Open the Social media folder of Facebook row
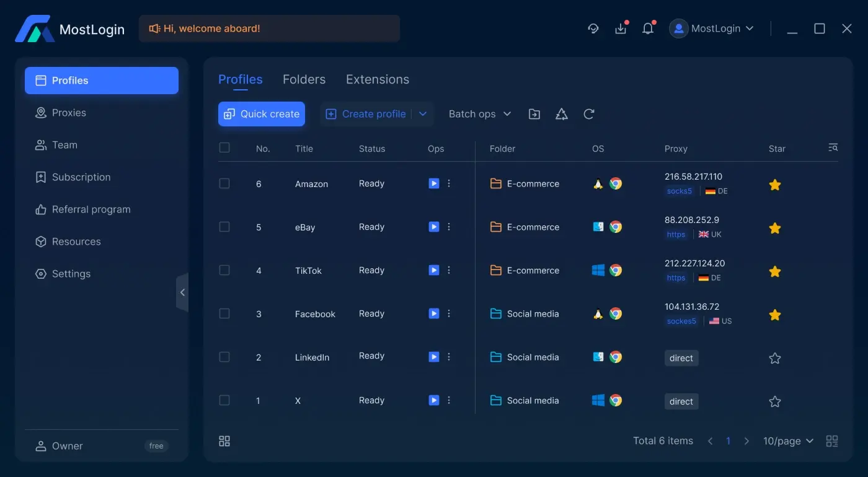 (525, 313)
